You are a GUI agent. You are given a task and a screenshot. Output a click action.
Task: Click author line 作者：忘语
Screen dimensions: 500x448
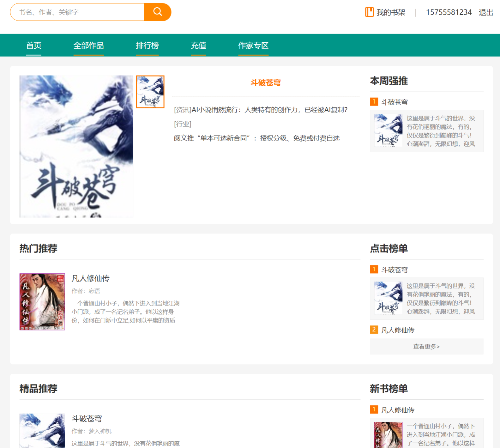86,291
